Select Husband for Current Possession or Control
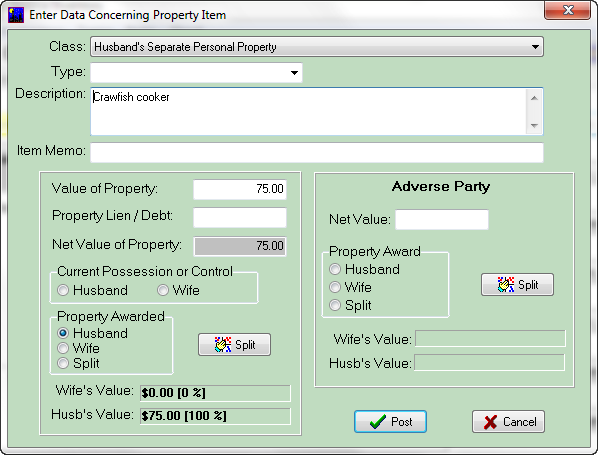The width and height of the screenshot is (598, 455). coord(63,290)
